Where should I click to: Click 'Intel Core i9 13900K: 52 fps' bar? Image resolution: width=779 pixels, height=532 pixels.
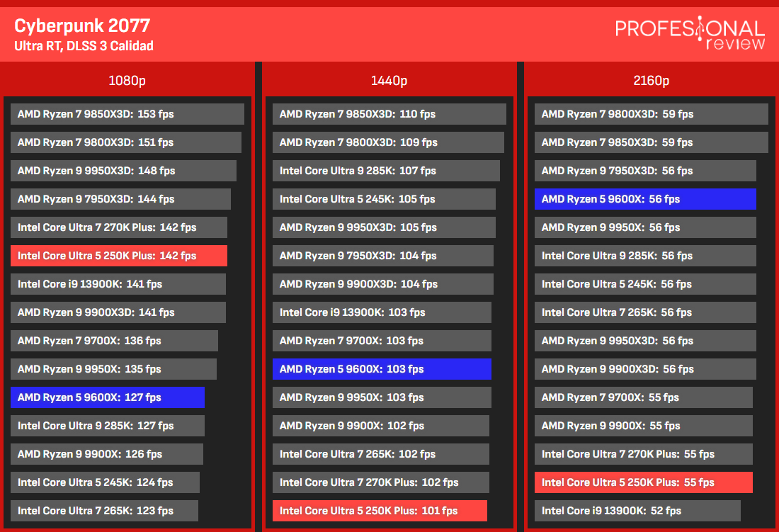(637, 510)
